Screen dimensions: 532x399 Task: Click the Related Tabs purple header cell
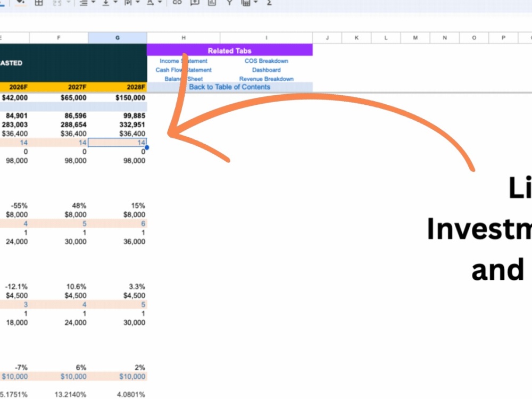pos(230,51)
